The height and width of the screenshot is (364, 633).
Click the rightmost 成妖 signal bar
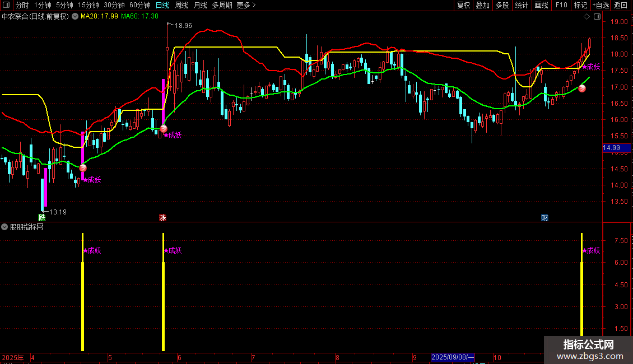pyautogui.click(x=581, y=284)
